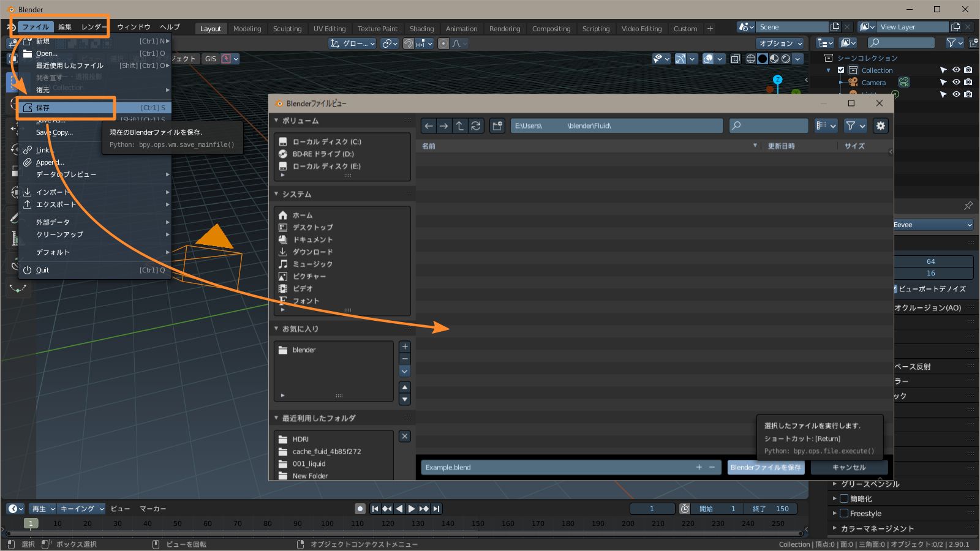The image size is (980, 551).
Task: Enable the Freestyle checkbox
Action: 844,514
